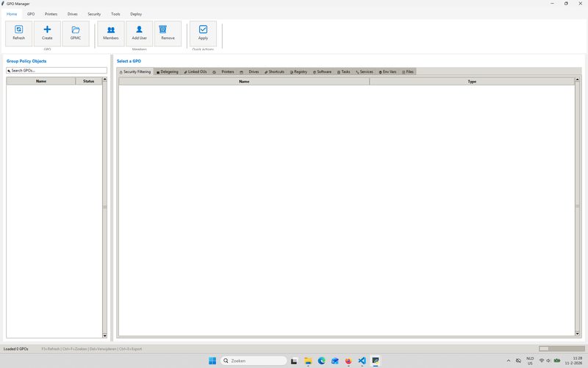Open the clock and date flyout
Viewport: 588px width, 368px height.
[x=575, y=361]
